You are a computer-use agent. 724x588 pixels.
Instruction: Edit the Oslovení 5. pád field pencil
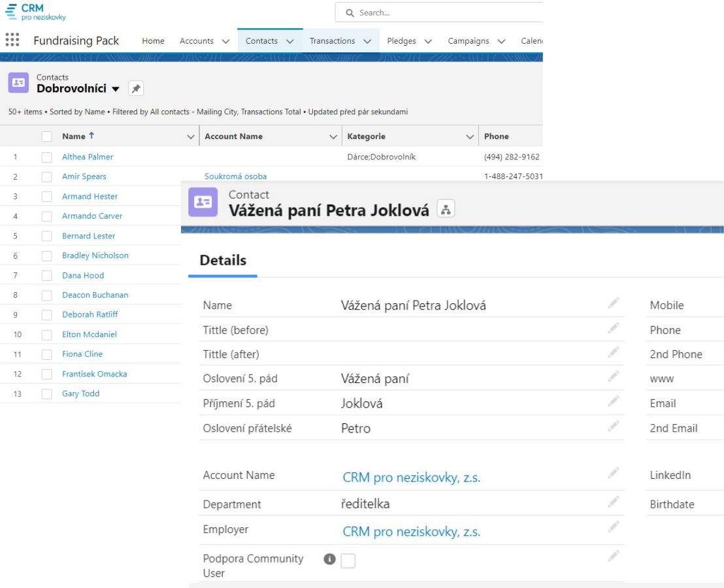tap(613, 377)
